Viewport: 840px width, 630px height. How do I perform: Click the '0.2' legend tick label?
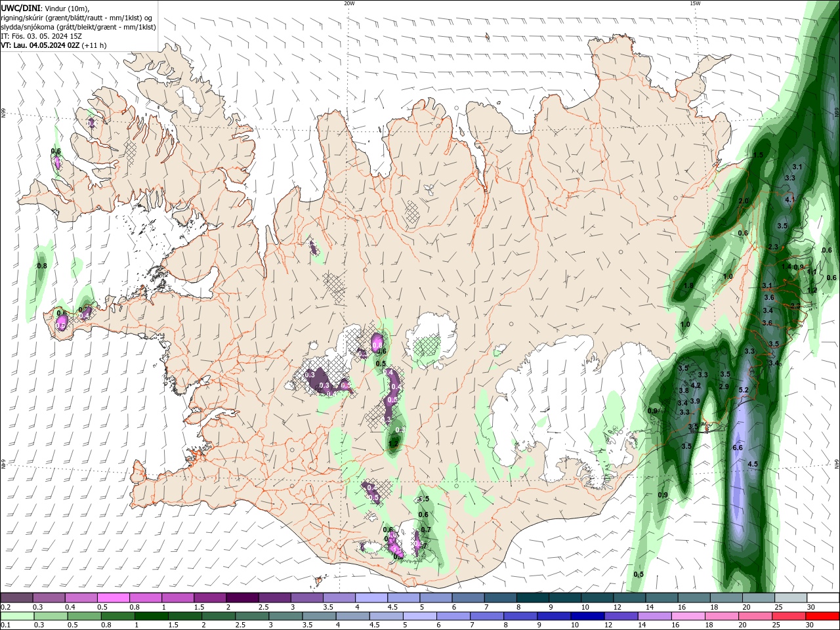6,607
